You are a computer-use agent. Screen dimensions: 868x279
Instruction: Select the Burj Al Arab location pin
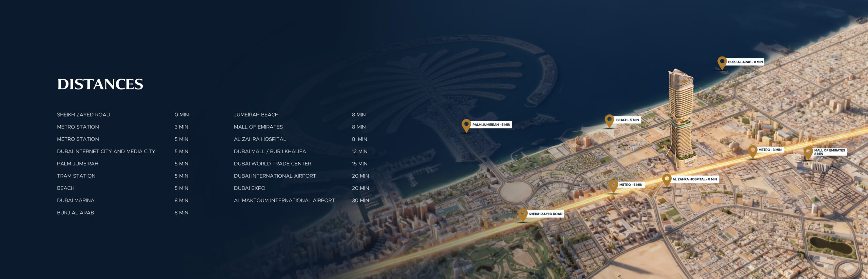[722, 62]
